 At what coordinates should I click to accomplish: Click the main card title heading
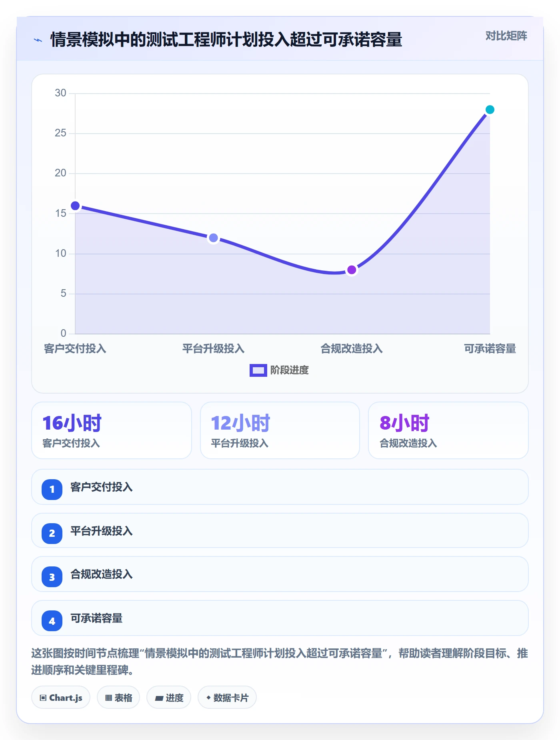(x=226, y=40)
